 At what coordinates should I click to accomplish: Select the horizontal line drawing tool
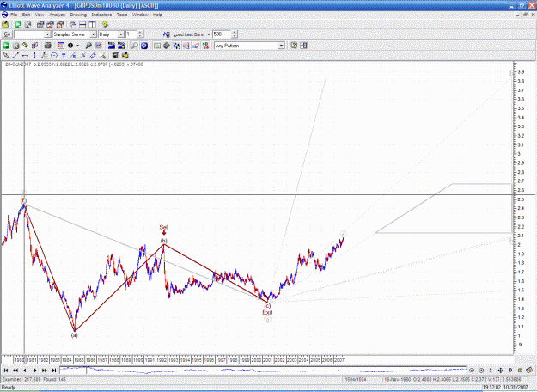point(25,56)
